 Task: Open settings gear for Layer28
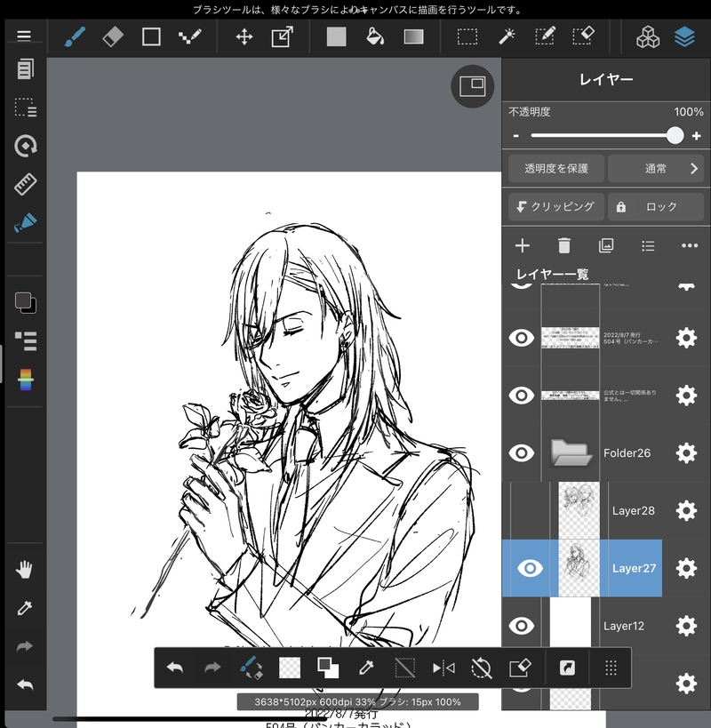pos(686,511)
